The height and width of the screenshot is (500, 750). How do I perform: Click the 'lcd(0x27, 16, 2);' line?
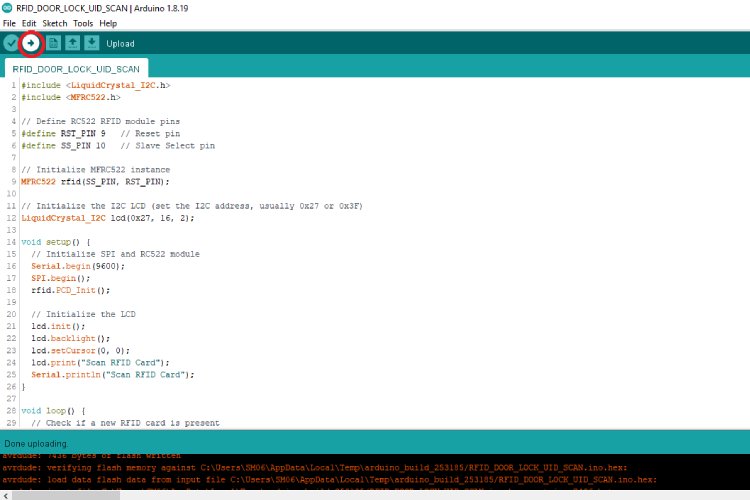tap(108, 218)
